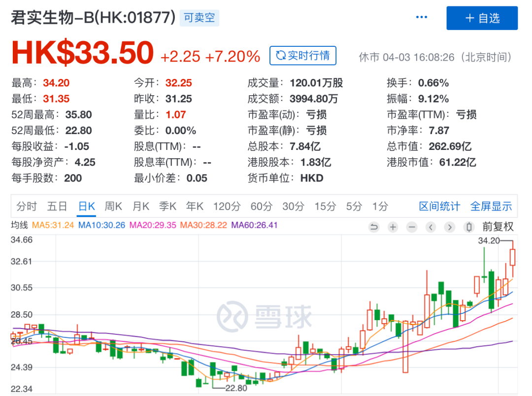Select the 日K chart tab
Viewport: 532px width, 396px height.
(x=87, y=206)
